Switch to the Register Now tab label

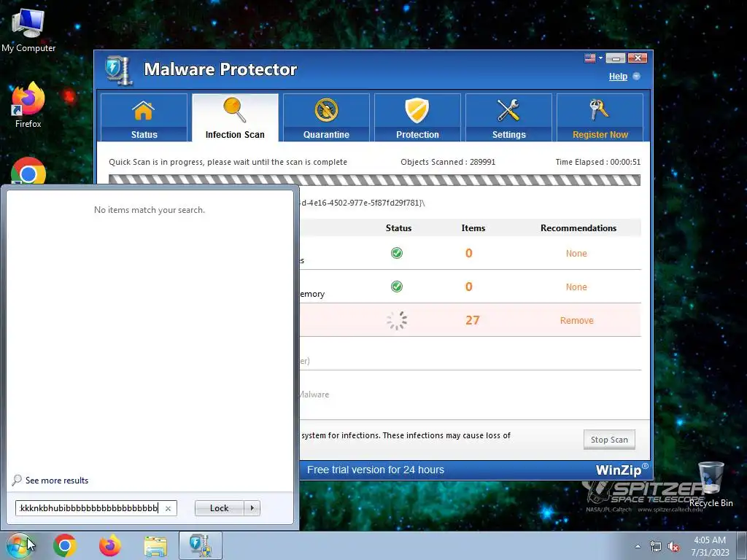click(x=600, y=135)
